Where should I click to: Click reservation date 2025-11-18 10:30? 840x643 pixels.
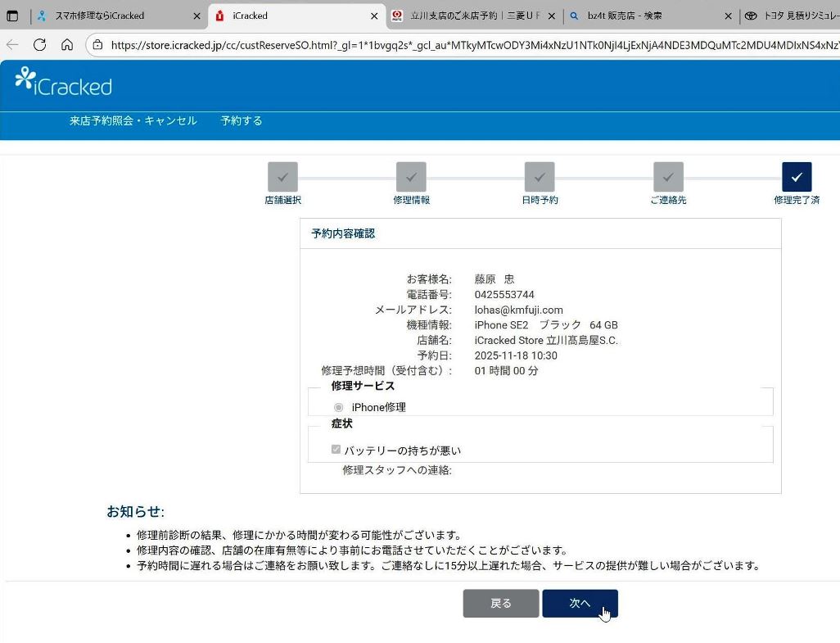point(516,355)
